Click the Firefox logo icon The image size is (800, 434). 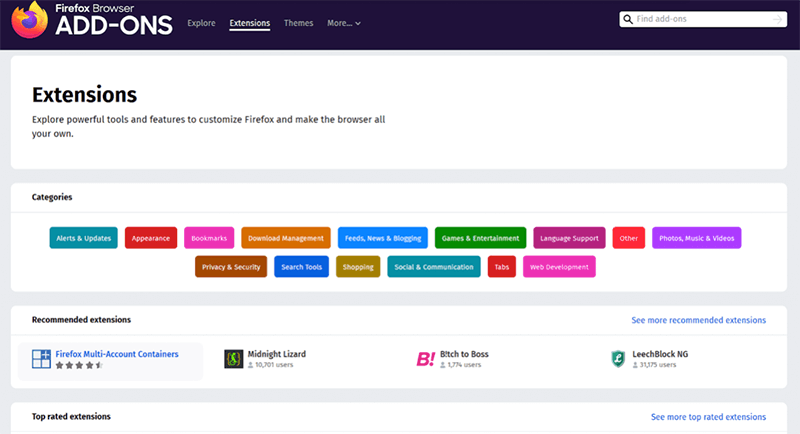(x=30, y=20)
